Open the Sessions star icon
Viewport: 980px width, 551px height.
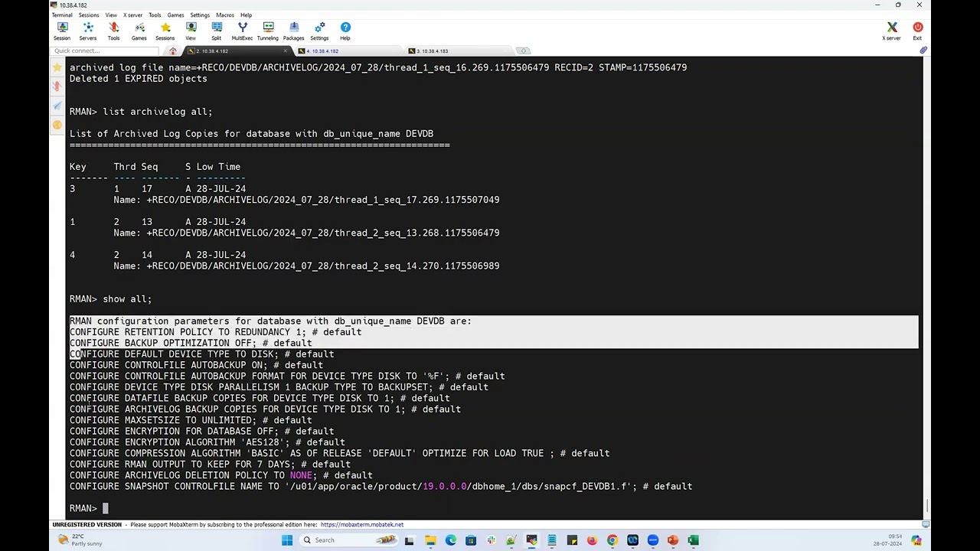coord(165,31)
